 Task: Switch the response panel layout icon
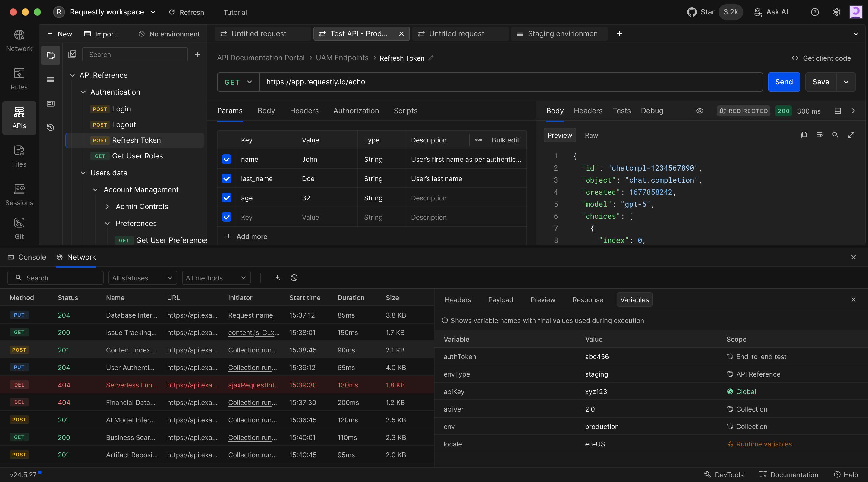point(838,111)
